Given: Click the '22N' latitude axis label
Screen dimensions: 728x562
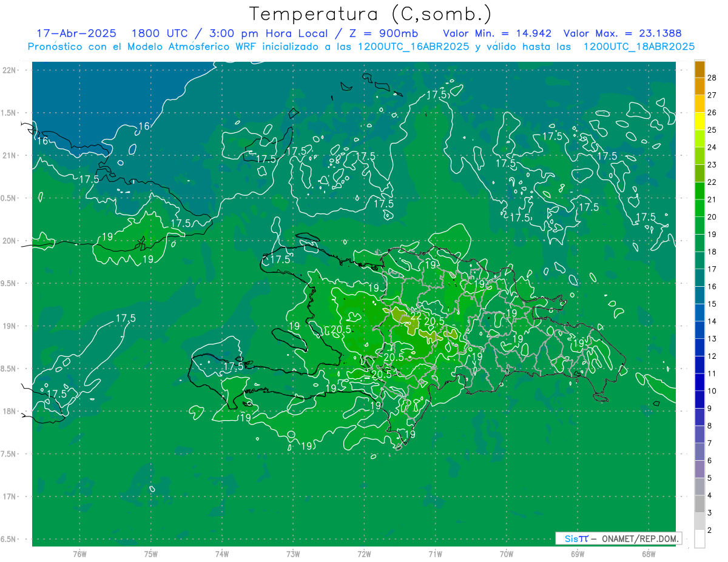Looking at the screenshot, I should click(8, 70).
